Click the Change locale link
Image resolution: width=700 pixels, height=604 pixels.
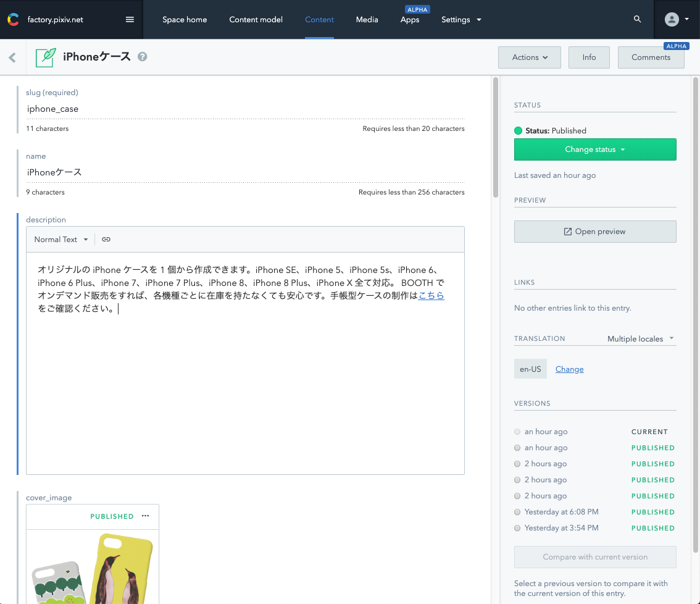click(x=569, y=369)
